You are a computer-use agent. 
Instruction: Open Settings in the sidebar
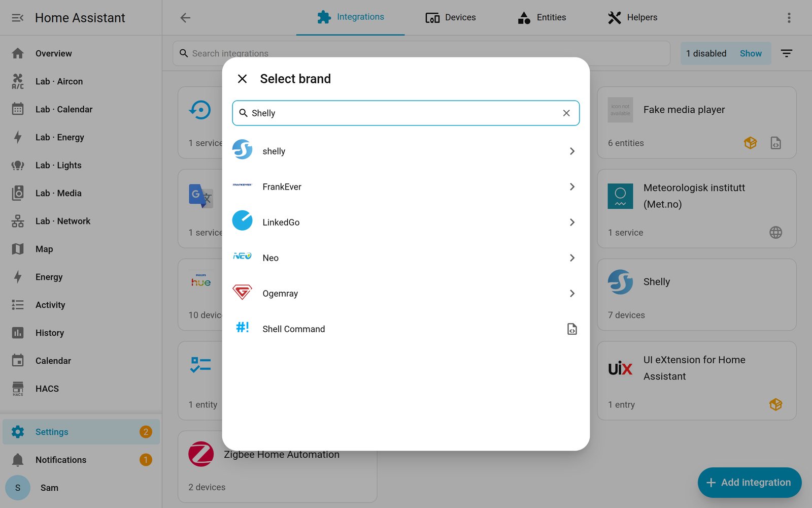[81, 432]
